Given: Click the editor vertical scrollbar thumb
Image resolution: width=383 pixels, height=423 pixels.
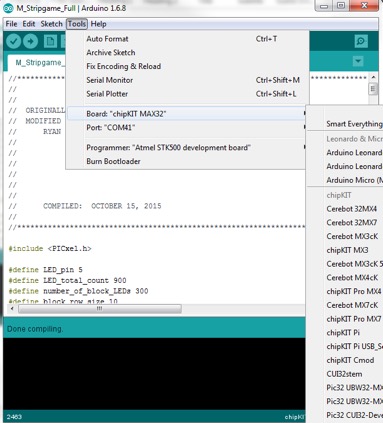Looking at the screenshot, I should 373,89.
